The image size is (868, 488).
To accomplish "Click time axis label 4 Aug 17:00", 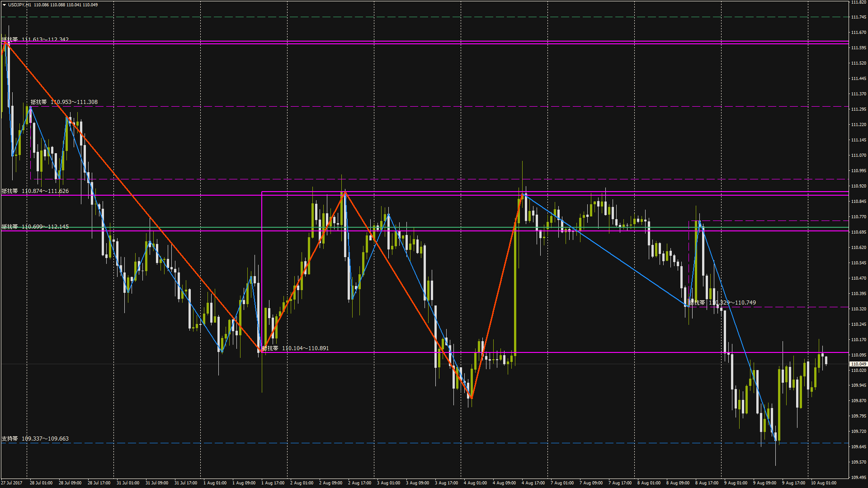I will tap(533, 483).
